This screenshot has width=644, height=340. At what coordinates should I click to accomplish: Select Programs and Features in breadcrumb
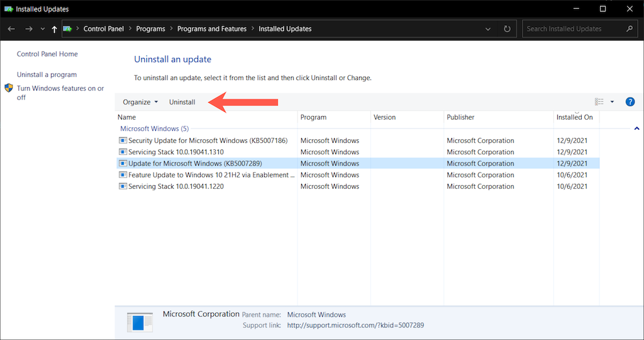pyautogui.click(x=213, y=29)
